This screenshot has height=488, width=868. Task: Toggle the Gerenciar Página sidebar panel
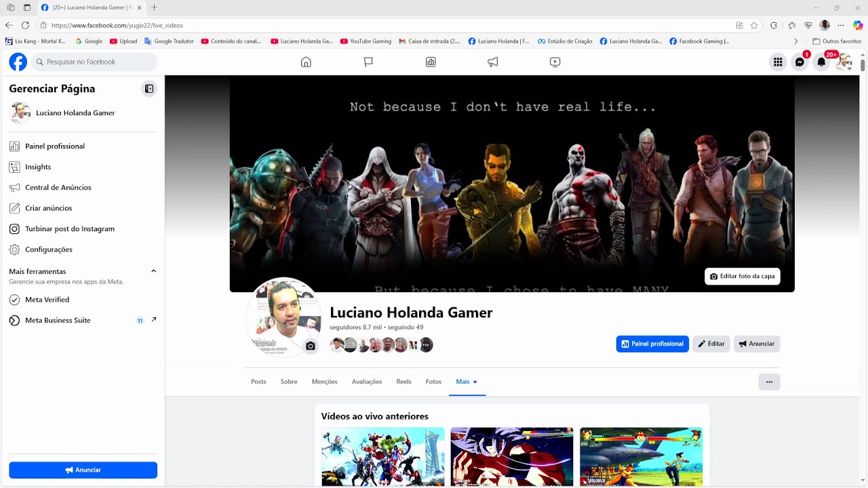click(149, 89)
